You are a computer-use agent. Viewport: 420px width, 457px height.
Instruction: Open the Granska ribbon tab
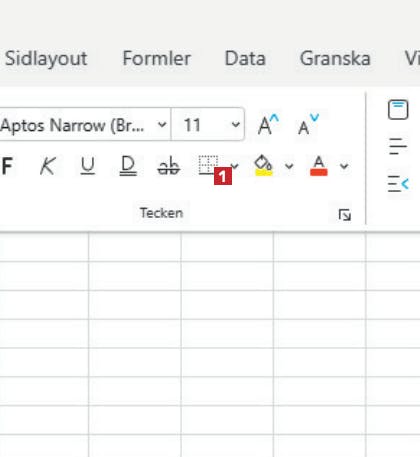(x=335, y=58)
